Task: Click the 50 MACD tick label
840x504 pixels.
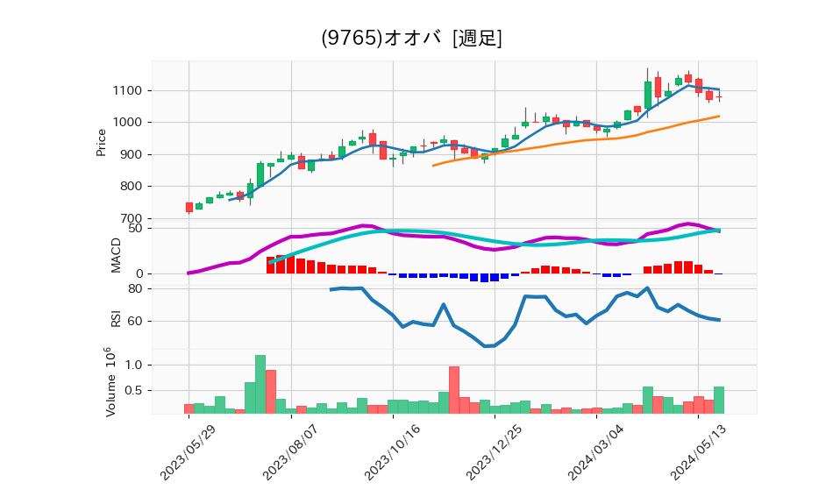Action: tap(136, 228)
